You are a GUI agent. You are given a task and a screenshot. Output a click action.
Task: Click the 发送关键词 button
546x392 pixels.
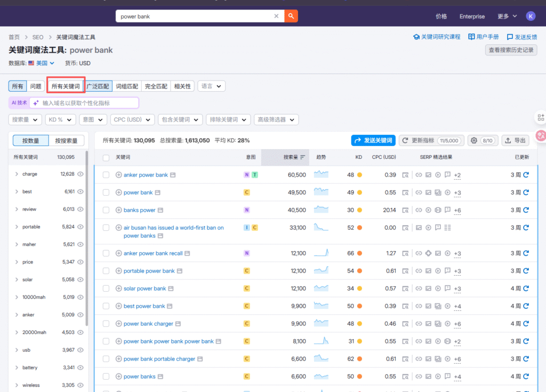tap(373, 140)
